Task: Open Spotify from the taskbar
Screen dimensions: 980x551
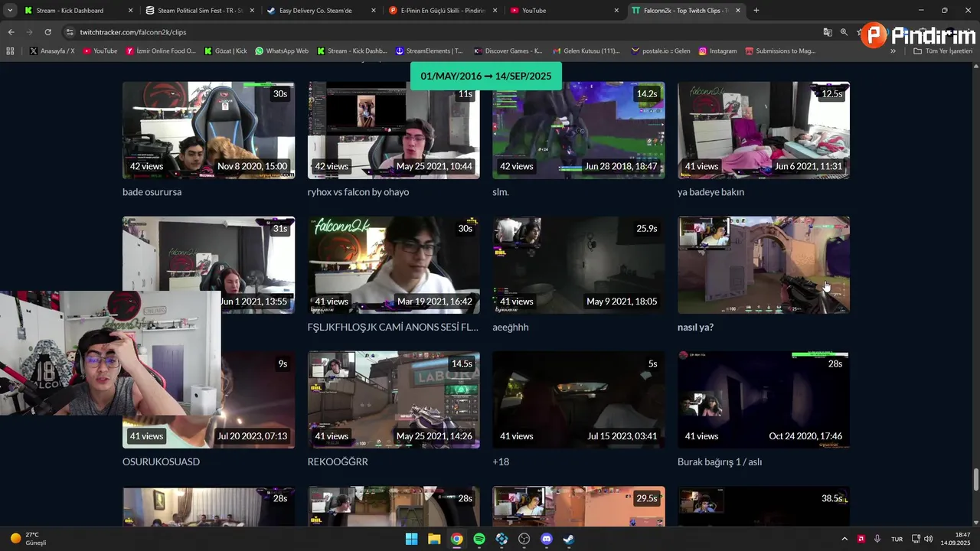Action: [x=479, y=539]
